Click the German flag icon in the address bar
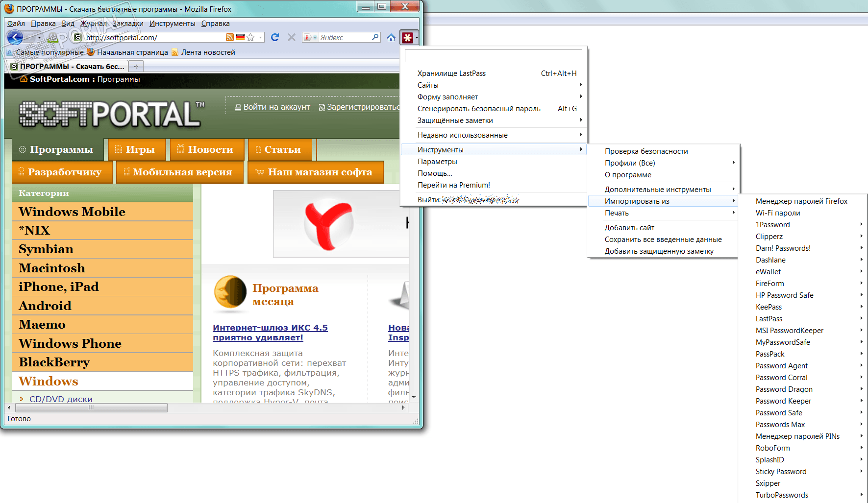Image resolution: width=868 pixels, height=503 pixels. (x=240, y=37)
